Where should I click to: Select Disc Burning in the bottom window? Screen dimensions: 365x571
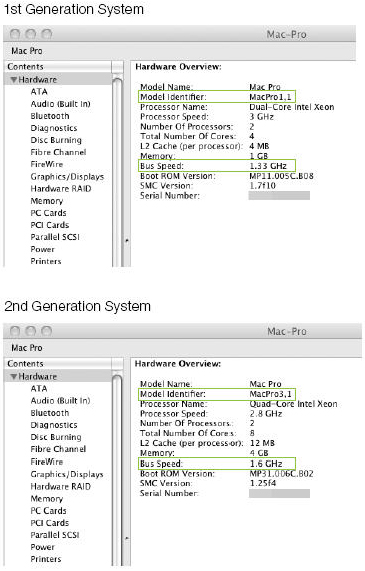tap(56, 437)
